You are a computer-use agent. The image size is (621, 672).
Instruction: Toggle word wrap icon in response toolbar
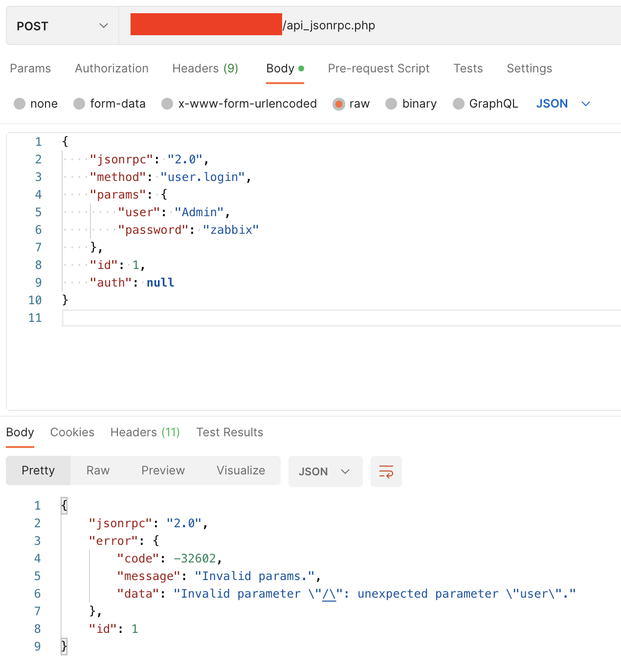coord(386,471)
